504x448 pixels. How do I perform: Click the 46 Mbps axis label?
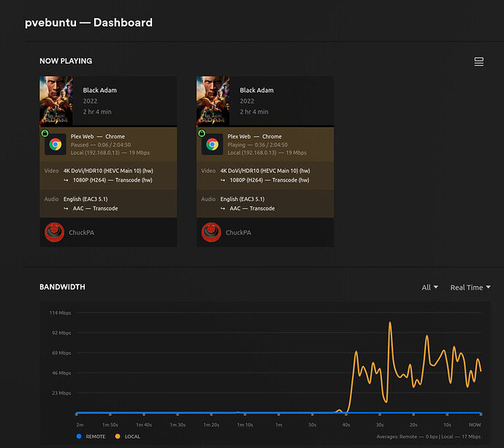[x=61, y=373]
